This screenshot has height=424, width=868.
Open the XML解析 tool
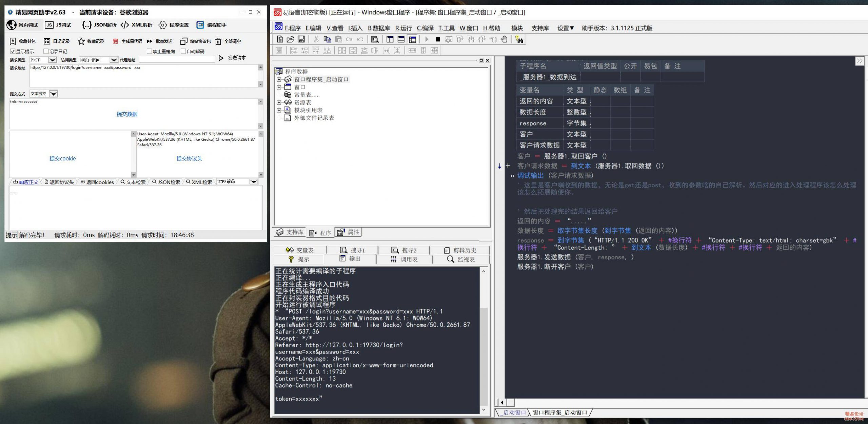136,25
